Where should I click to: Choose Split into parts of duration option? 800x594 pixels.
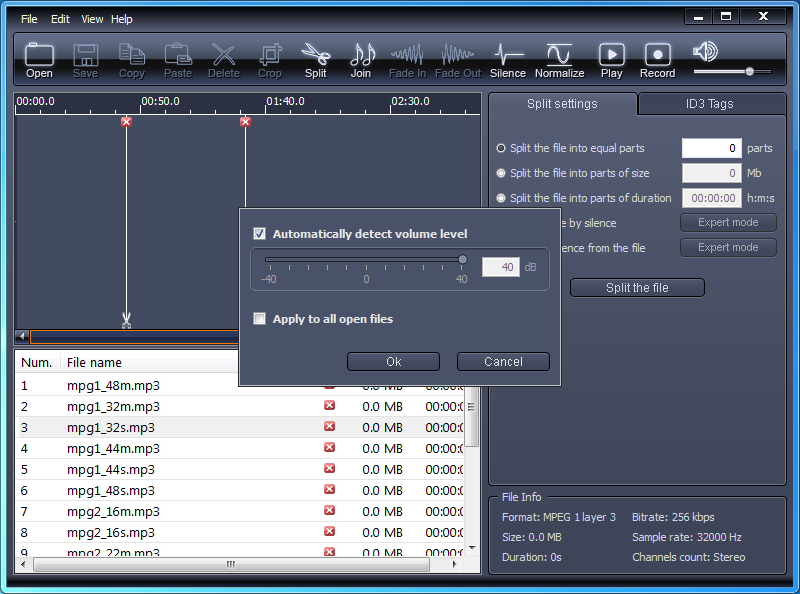point(501,198)
